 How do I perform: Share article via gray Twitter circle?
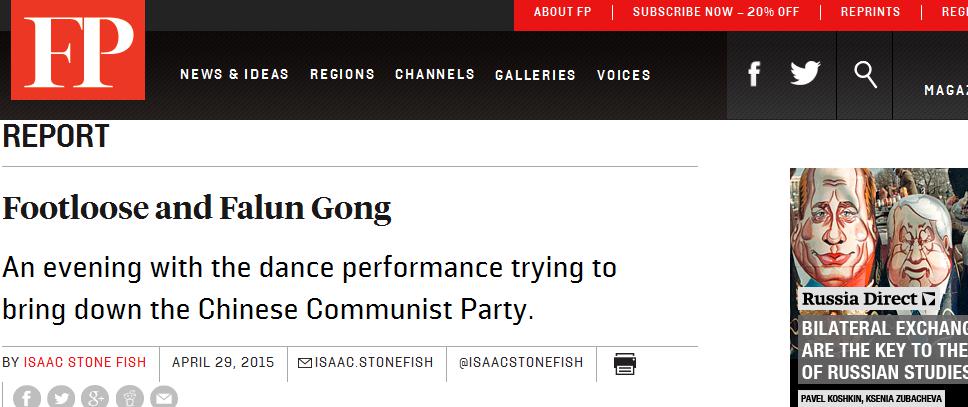coord(60,397)
